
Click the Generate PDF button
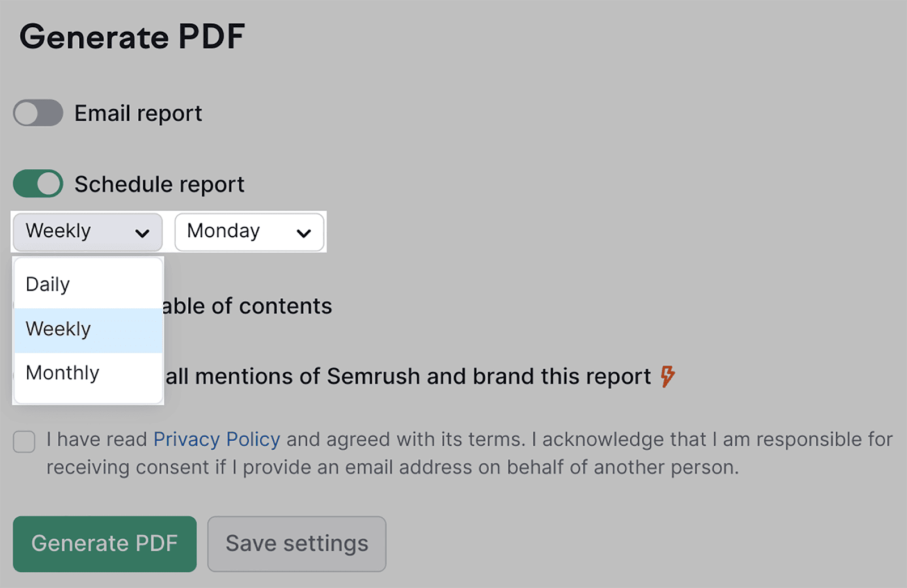[x=104, y=543]
